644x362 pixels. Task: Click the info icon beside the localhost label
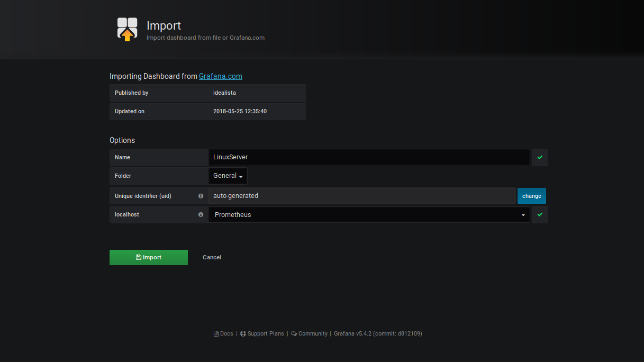(201, 215)
